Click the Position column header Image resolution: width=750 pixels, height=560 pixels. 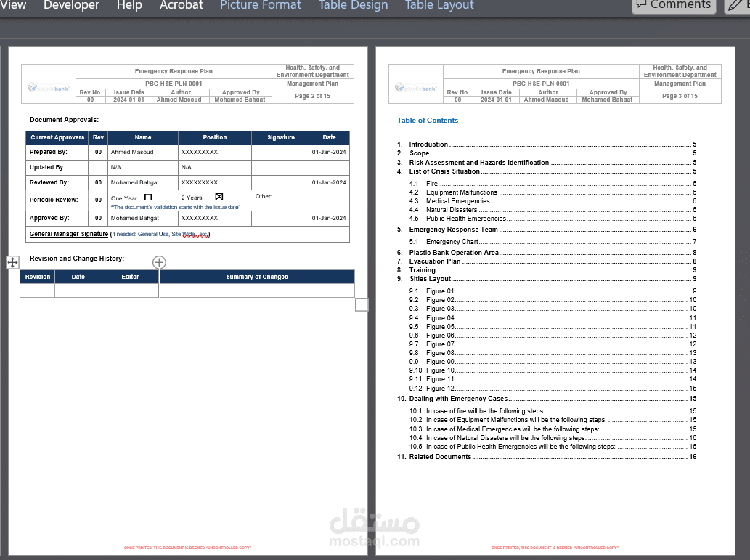click(215, 137)
